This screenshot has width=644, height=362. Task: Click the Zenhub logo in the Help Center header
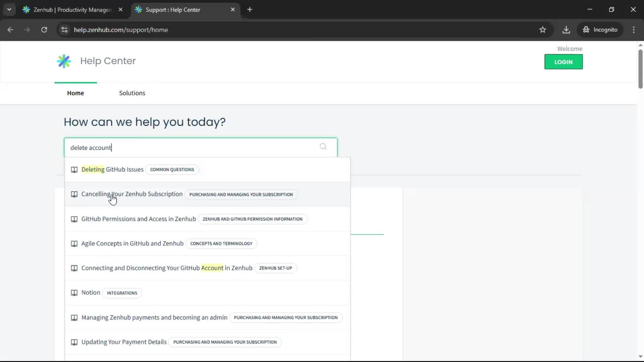[64, 61]
